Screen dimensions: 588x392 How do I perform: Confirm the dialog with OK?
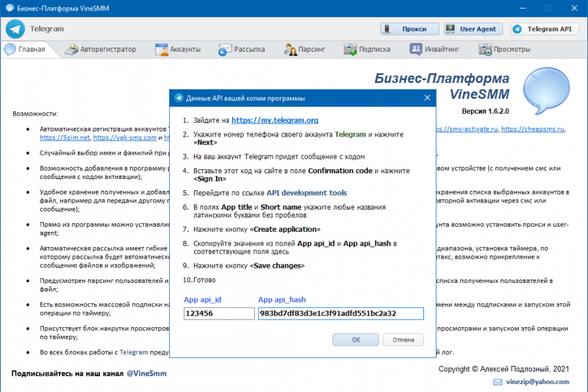pos(355,340)
